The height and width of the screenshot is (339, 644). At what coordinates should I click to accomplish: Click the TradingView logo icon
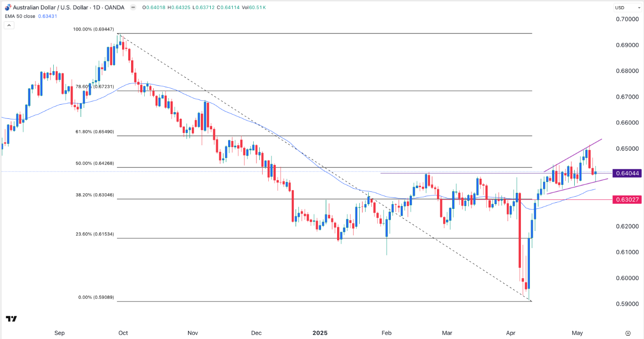[12, 319]
